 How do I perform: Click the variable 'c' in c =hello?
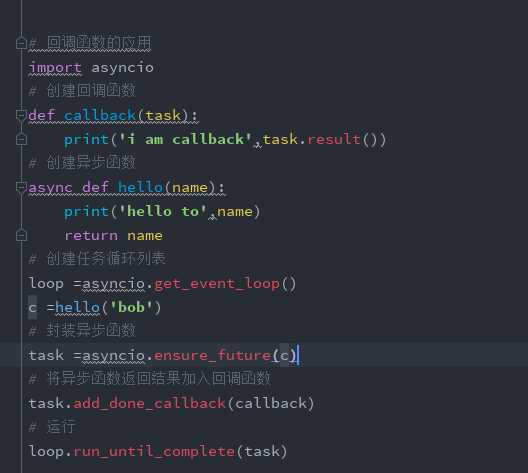coord(33,307)
